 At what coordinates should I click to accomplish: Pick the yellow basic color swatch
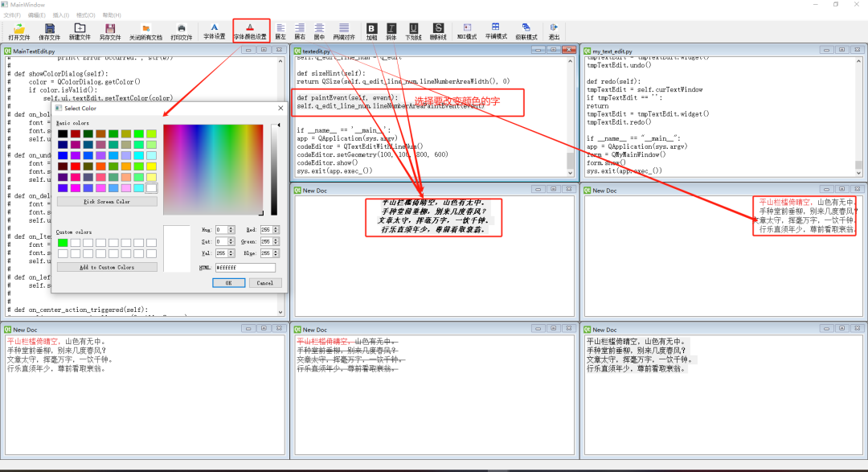pos(151,166)
